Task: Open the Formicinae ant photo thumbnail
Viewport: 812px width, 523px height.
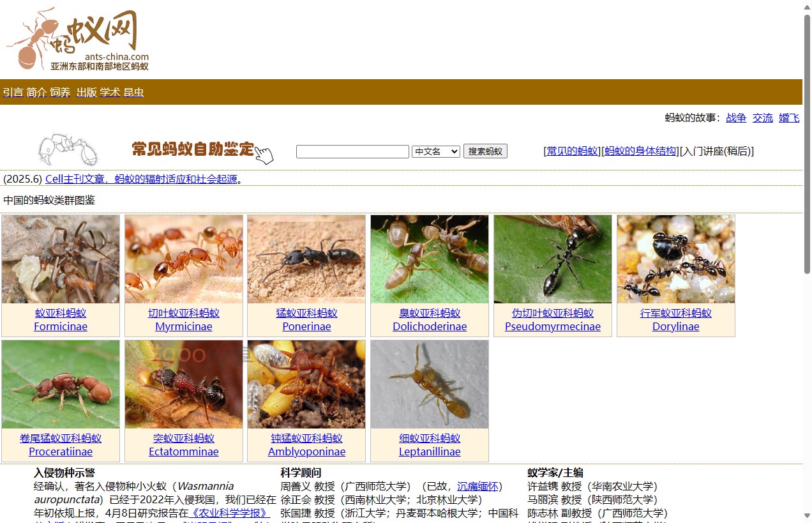Action: pyautogui.click(x=61, y=259)
